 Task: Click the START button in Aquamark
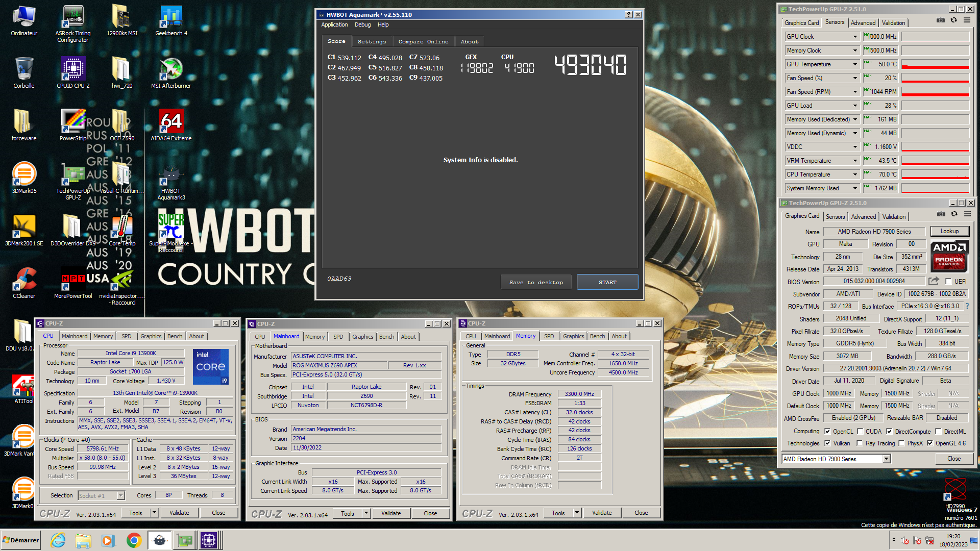pyautogui.click(x=607, y=282)
